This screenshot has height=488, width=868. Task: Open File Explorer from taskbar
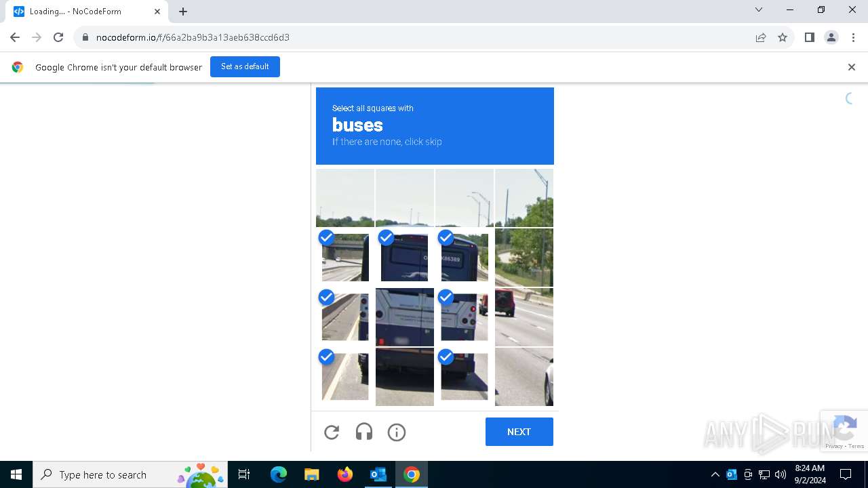click(311, 474)
